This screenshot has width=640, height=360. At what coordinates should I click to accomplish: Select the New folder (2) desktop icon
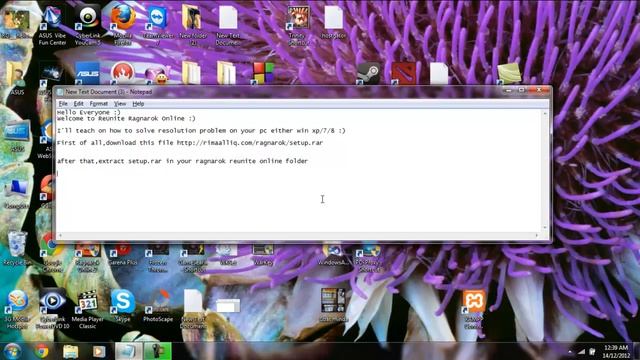[x=193, y=25]
